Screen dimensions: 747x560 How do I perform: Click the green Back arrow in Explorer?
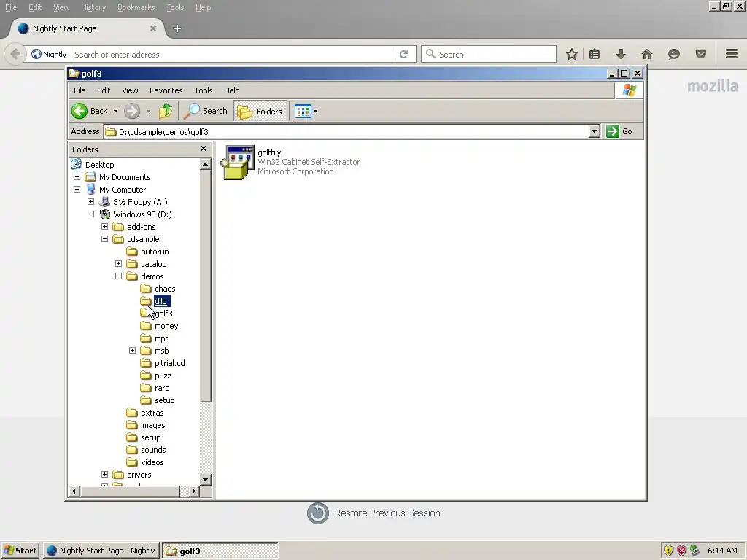(80, 111)
